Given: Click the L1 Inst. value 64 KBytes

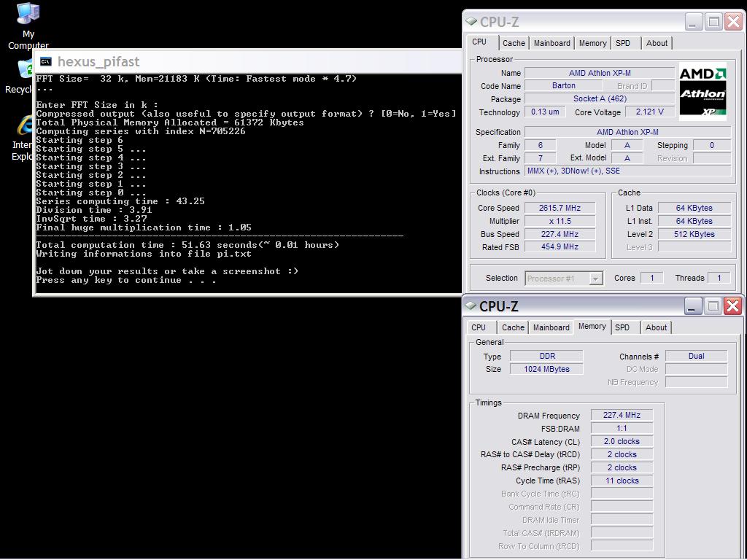Looking at the screenshot, I should [694, 221].
